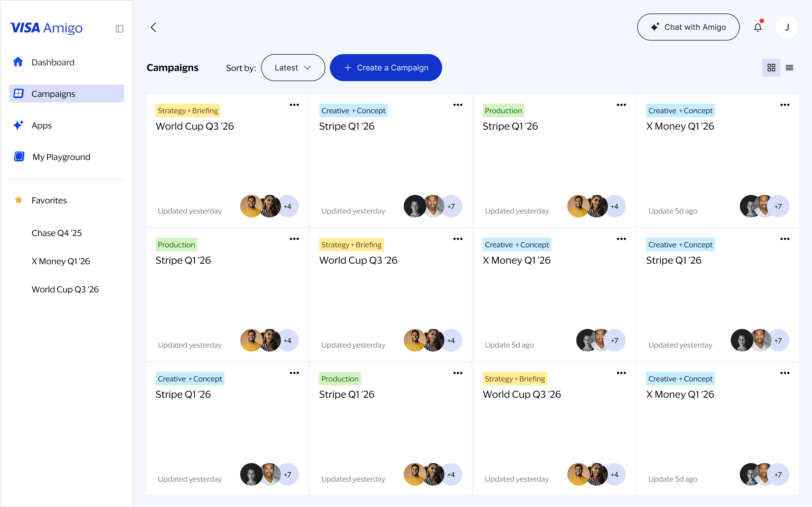Open Chase Q4 '25 favorite
The height and width of the screenshot is (507, 812).
pyautogui.click(x=56, y=233)
